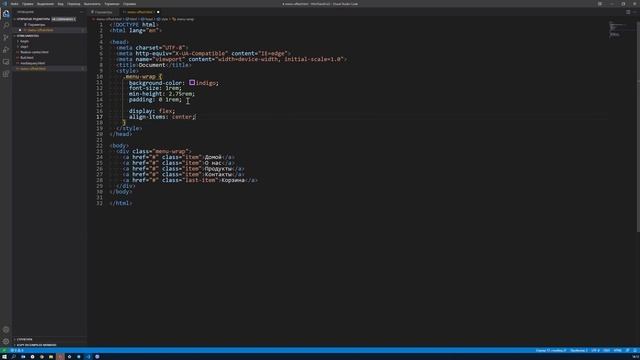Screen dimensions: 640x360
Task: Open editor more actions ellipsis
Action: [x=635, y=12]
